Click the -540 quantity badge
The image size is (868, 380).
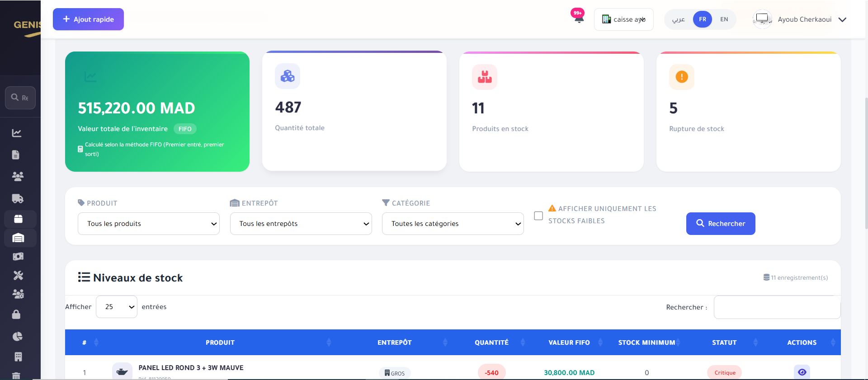click(491, 373)
